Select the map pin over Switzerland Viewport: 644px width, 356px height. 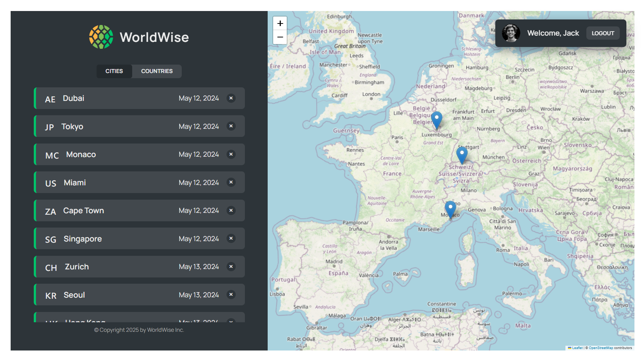pos(462,155)
